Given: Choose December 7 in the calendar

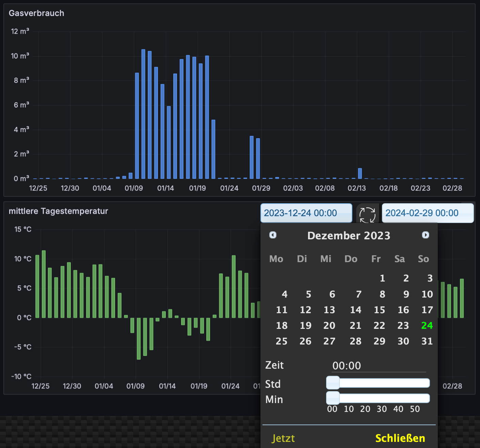Looking at the screenshot, I should click(359, 294).
